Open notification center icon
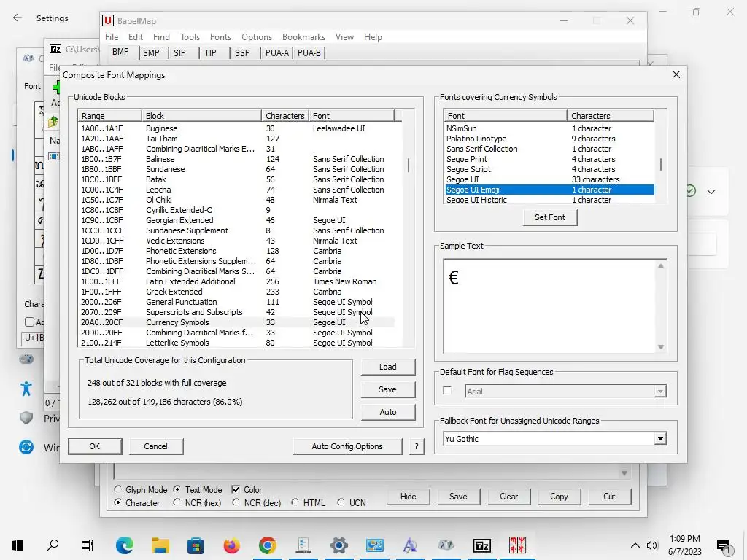Viewport: 747px width, 560px height. (724, 546)
